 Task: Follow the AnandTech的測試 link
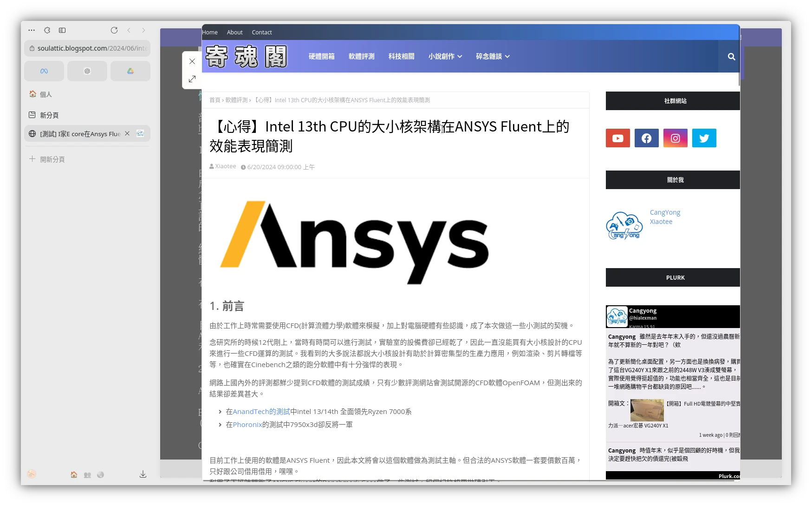261,412
